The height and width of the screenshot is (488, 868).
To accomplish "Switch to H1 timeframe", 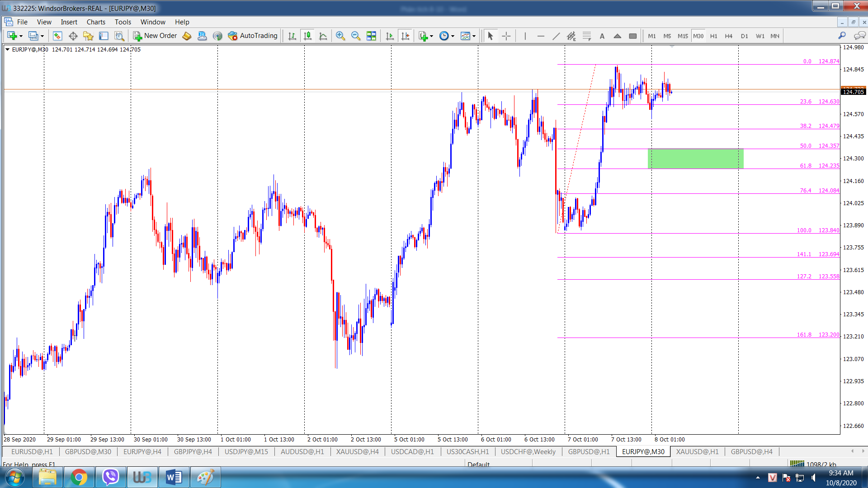I will (714, 36).
